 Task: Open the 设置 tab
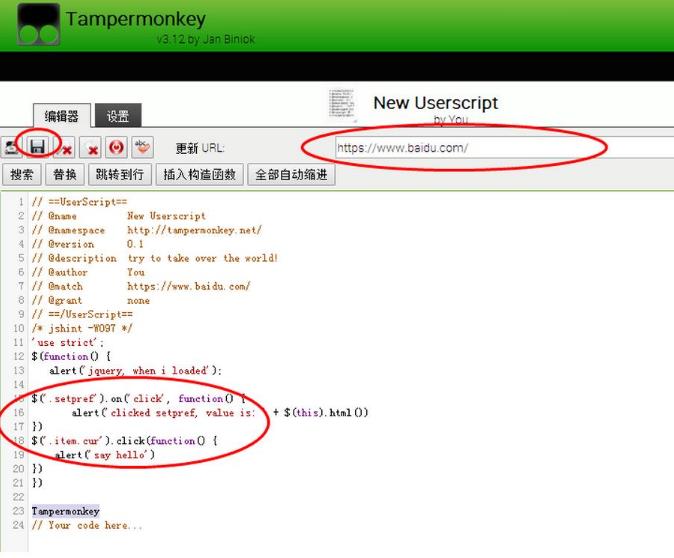point(118,116)
